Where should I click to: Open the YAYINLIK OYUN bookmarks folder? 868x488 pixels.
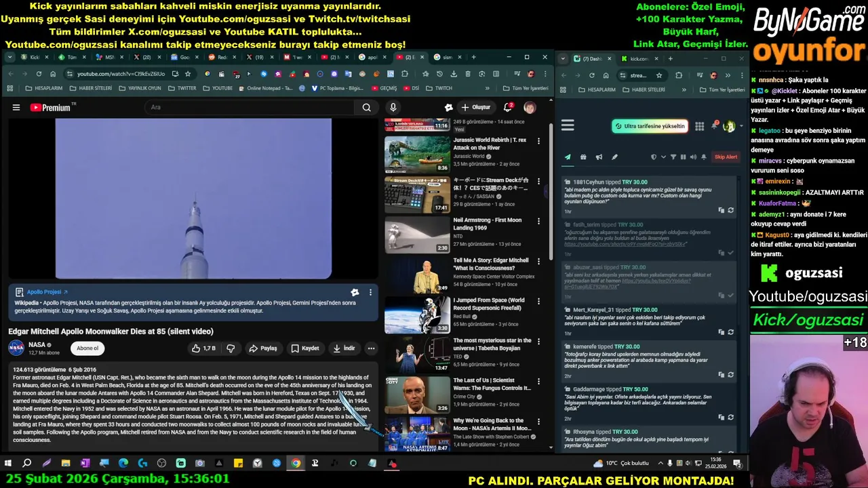(x=140, y=88)
